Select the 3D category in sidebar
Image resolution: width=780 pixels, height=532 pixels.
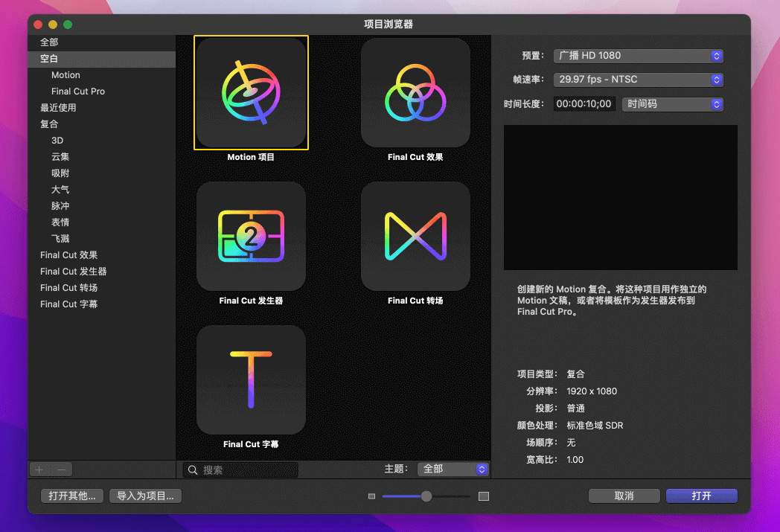(57, 141)
